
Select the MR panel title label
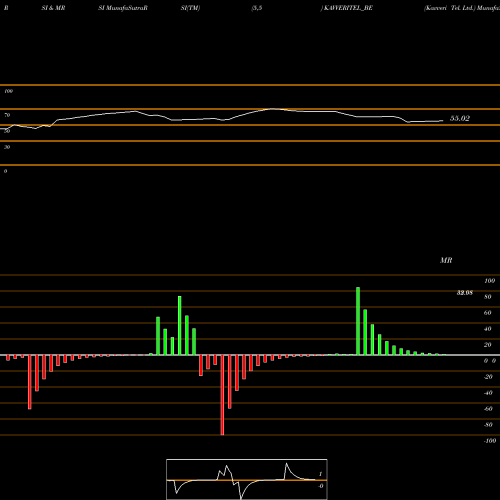tap(446, 260)
